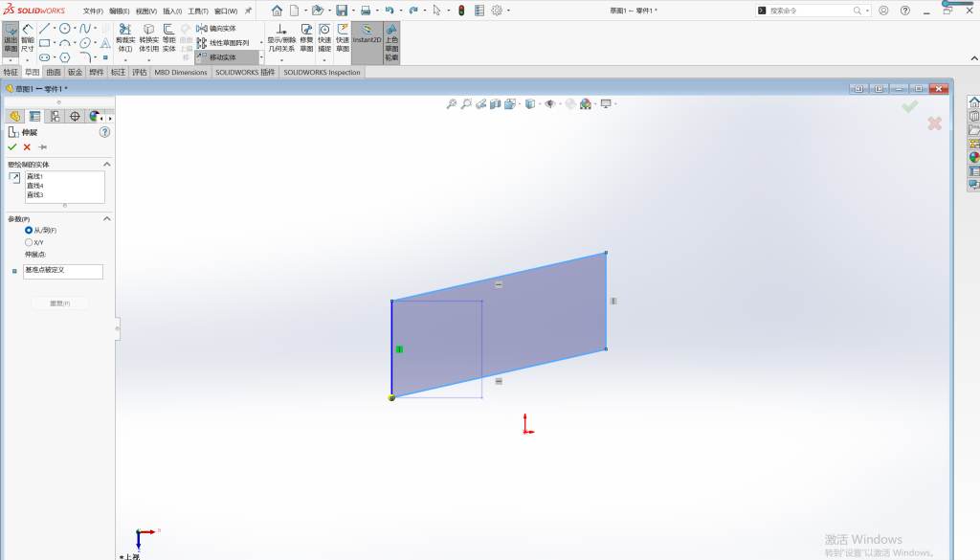Viewport: 980px width, 560px height.
Task: Toggle the pushpin to keep panel visible
Action: coord(42,147)
